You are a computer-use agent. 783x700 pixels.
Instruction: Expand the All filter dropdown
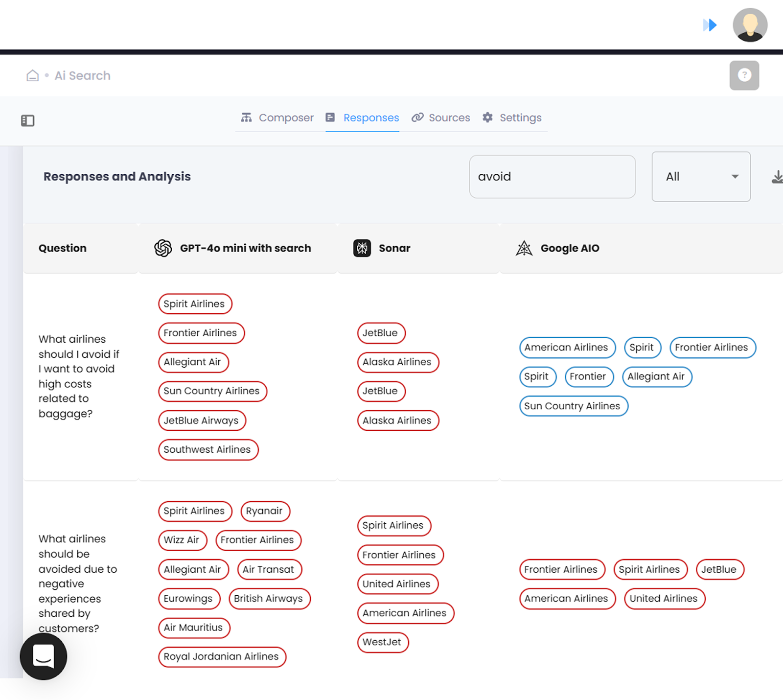click(x=701, y=177)
